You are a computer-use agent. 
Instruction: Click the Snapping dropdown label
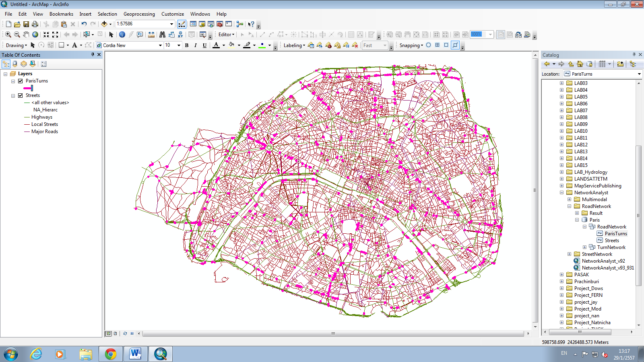point(410,45)
